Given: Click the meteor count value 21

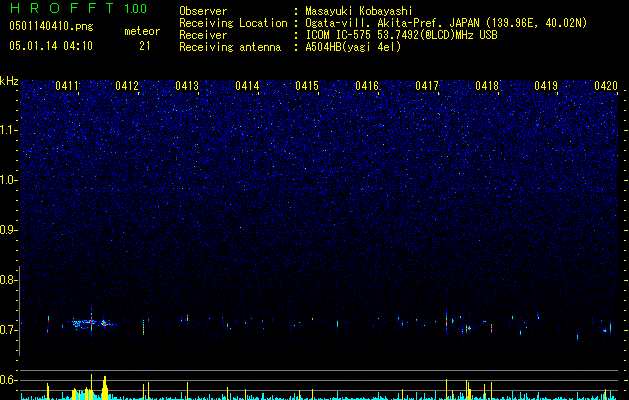Looking at the screenshot, I should [x=145, y=46].
